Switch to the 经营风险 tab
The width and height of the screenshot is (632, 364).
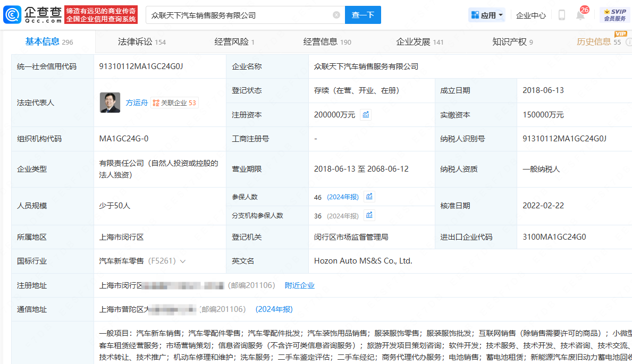(234, 42)
